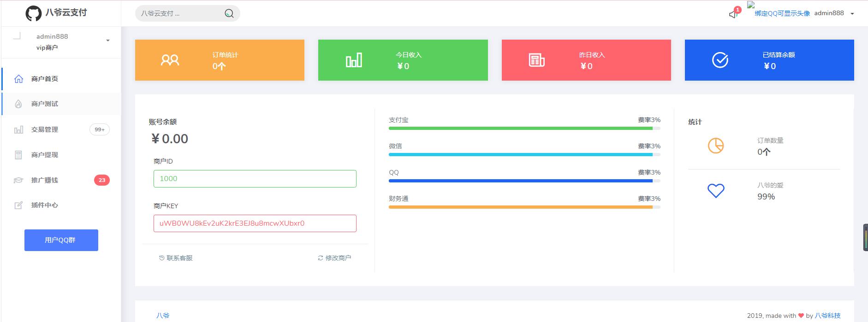This screenshot has height=322, width=868.
Task: Open 交易管理 menu item
Action: (x=61, y=129)
